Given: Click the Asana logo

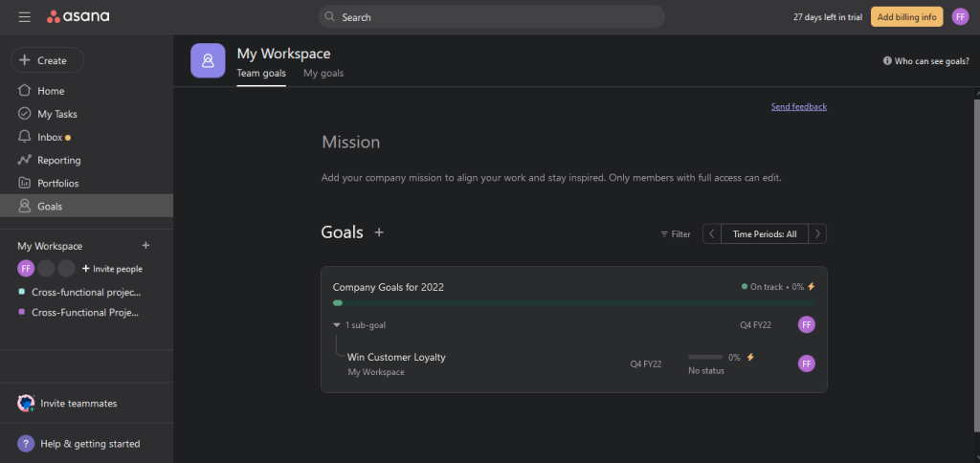Looking at the screenshot, I should click(x=78, y=17).
